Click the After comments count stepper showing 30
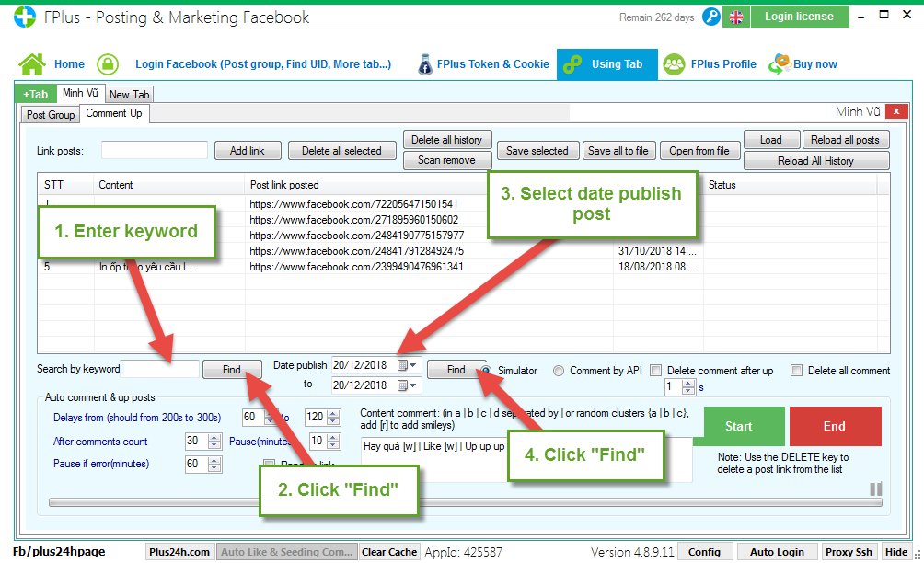 click(x=214, y=441)
